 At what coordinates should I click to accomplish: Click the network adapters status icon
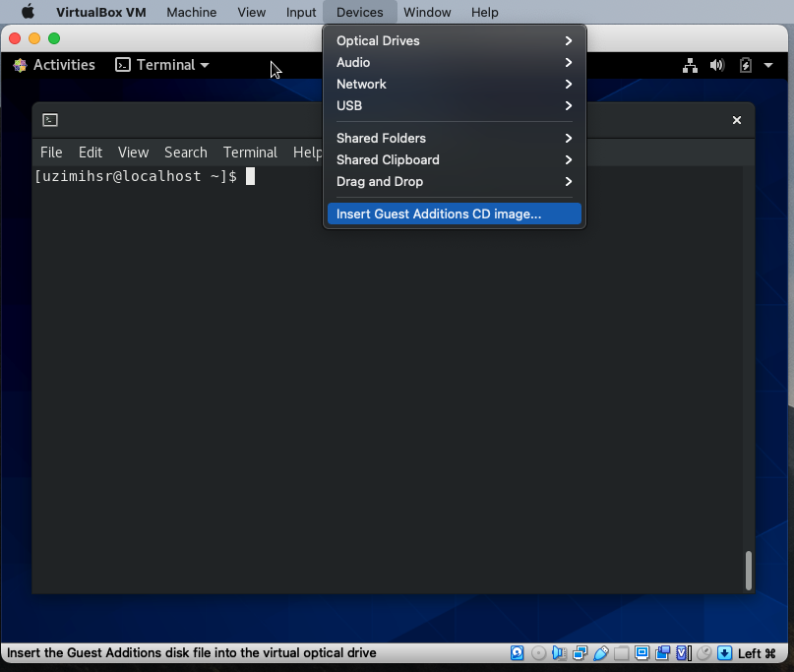[x=580, y=653]
